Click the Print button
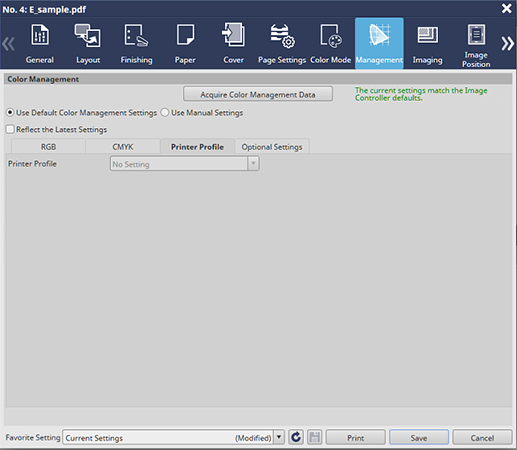The width and height of the screenshot is (517, 450). coord(355,437)
